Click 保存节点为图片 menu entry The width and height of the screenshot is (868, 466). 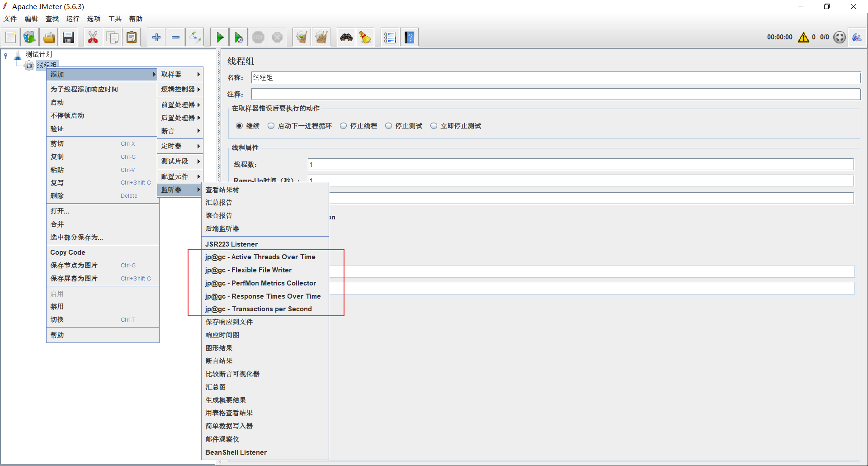pos(102,266)
